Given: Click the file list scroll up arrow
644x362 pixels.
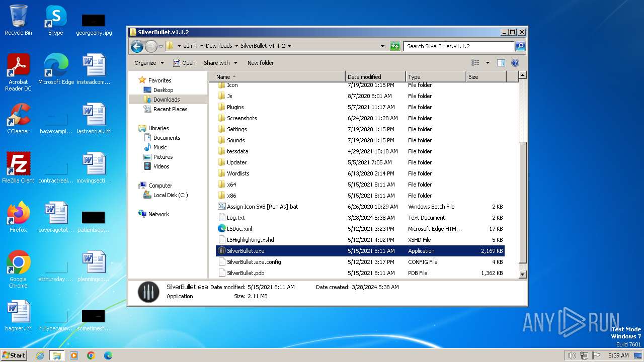Looking at the screenshot, I should [522, 75].
